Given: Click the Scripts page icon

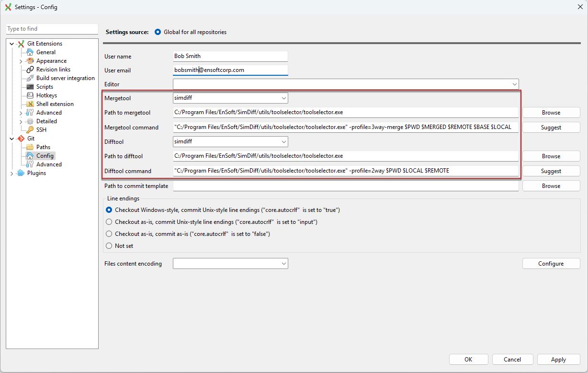Looking at the screenshot, I should (29, 86).
